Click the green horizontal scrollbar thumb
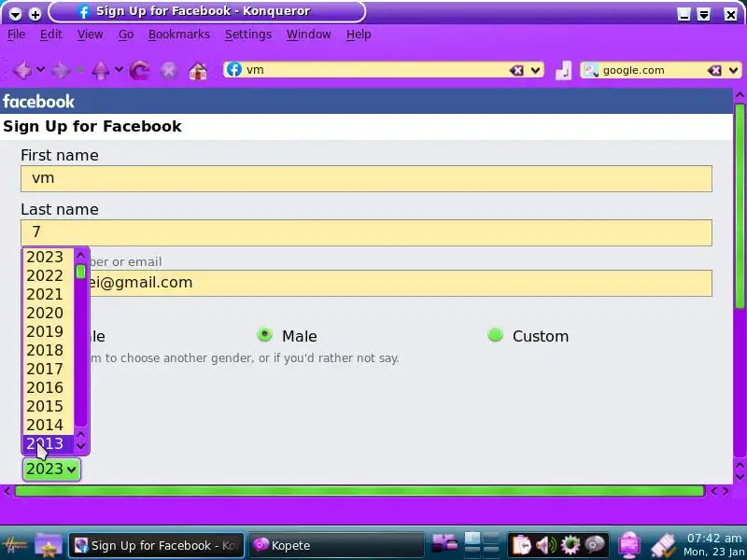Image resolution: width=747 pixels, height=560 pixels. [359, 491]
